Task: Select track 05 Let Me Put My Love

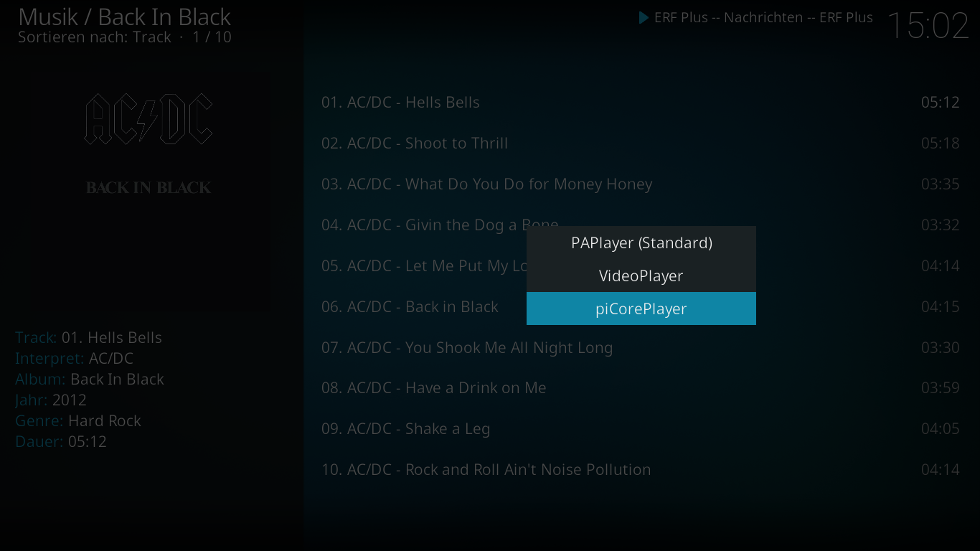Action: pyautogui.click(x=420, y=266)
